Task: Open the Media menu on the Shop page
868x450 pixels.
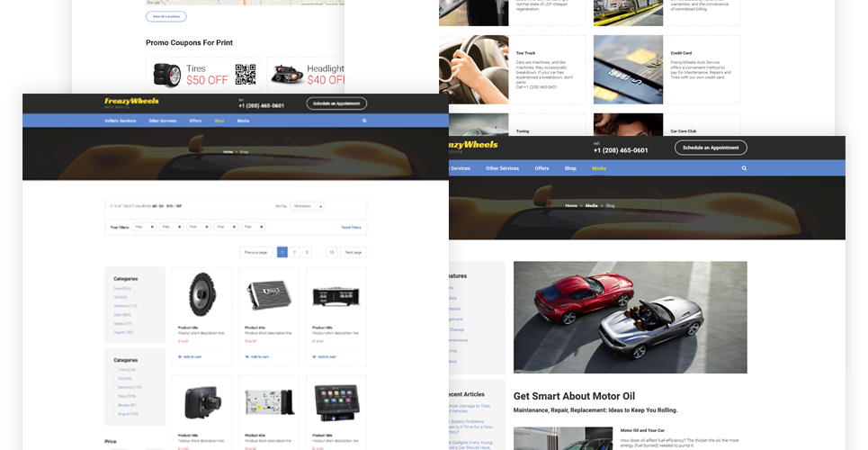Action: coord(243,121)
